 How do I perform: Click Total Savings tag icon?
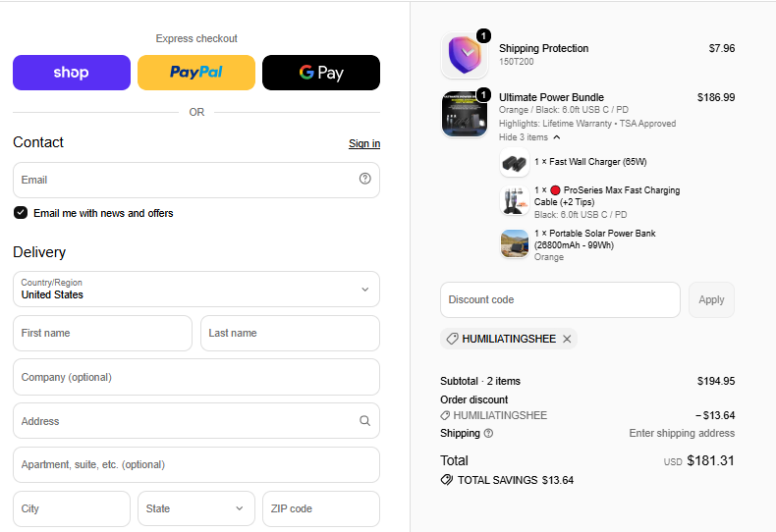[x=446, y=480]
